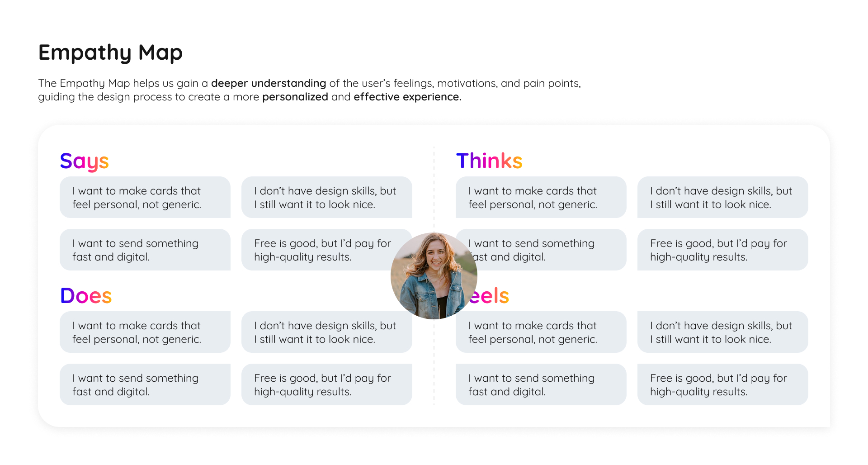This screenshot has height=465, width=868.
Task: Click the gradient "Does" heading
Action: pos(86,296)
